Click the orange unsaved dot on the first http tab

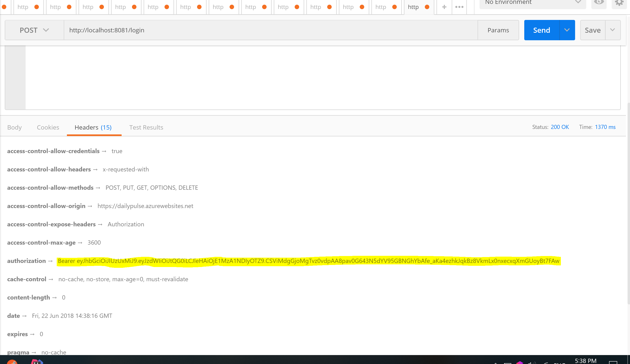pyautogui.click(x=36, y=7)
